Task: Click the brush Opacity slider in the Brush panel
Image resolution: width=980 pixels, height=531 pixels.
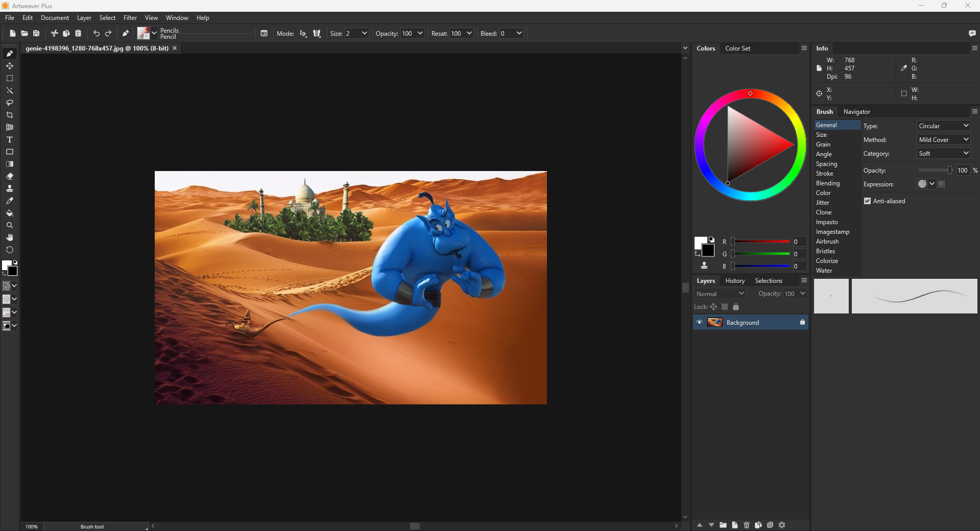Action: tap(935, 171)
